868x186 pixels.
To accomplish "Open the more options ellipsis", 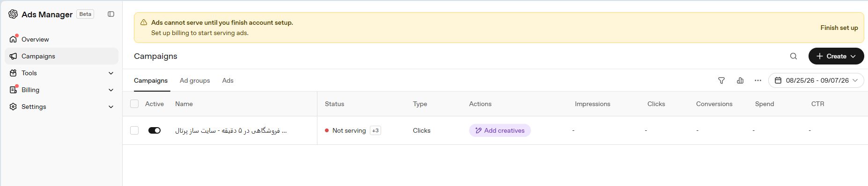I will click(758, 80).
